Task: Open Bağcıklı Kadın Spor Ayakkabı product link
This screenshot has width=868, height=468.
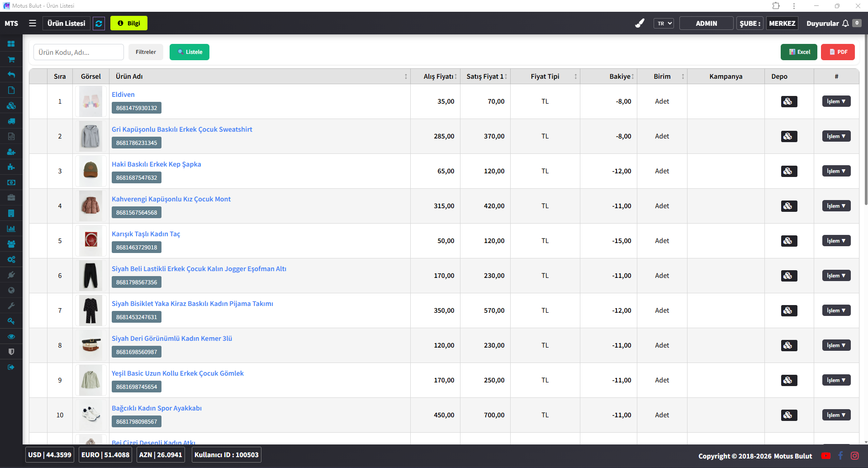Action: coord(157,408)
